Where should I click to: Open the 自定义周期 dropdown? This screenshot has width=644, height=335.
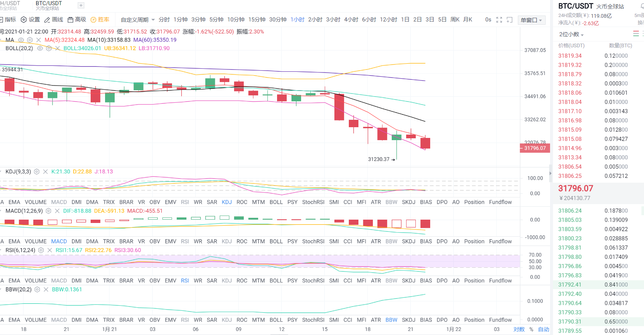click(x=135, y=20)
